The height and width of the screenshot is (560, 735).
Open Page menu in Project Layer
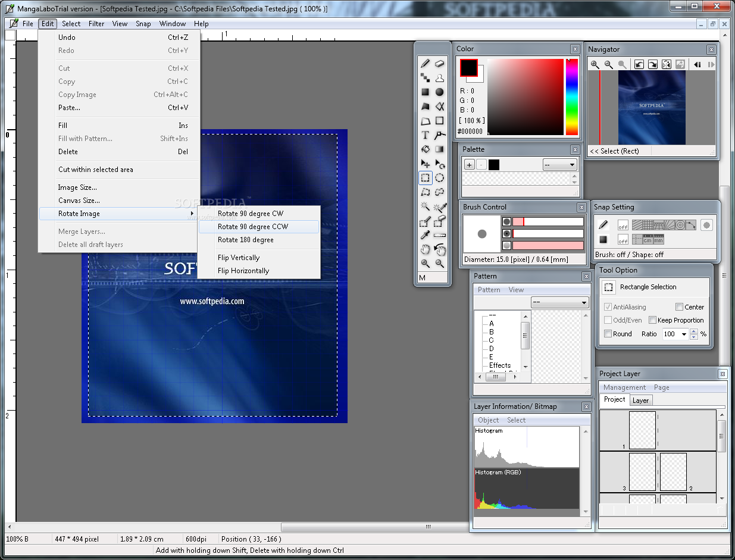(x=662, y=387)
